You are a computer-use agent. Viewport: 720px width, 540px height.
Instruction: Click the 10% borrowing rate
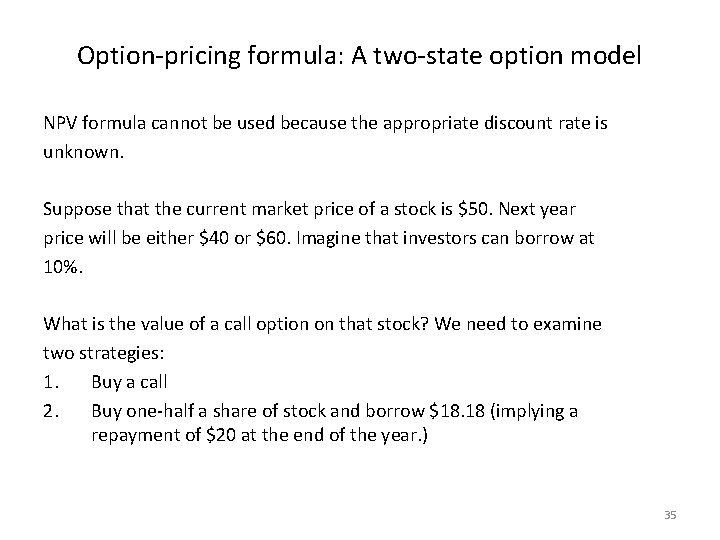tap(63, 267)
